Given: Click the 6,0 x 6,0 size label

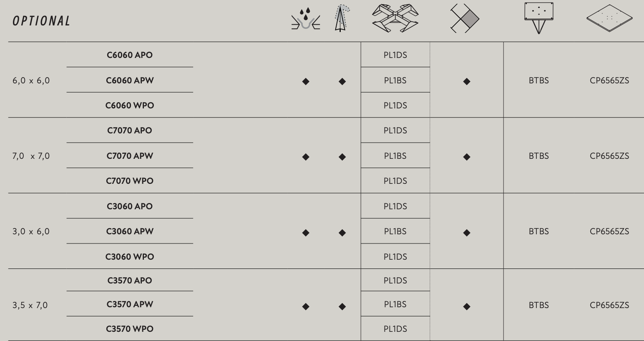Looking at the screenshot, I should (31, 80).
